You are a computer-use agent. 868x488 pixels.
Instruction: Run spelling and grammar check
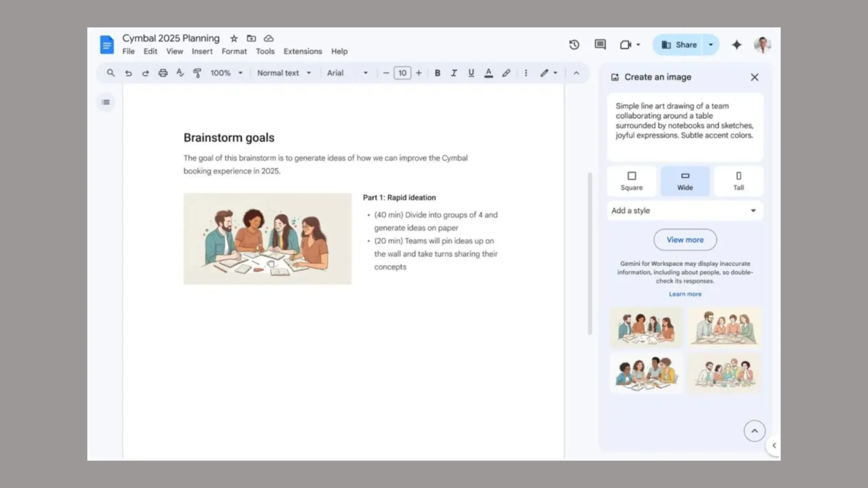[x=180, y=73]
